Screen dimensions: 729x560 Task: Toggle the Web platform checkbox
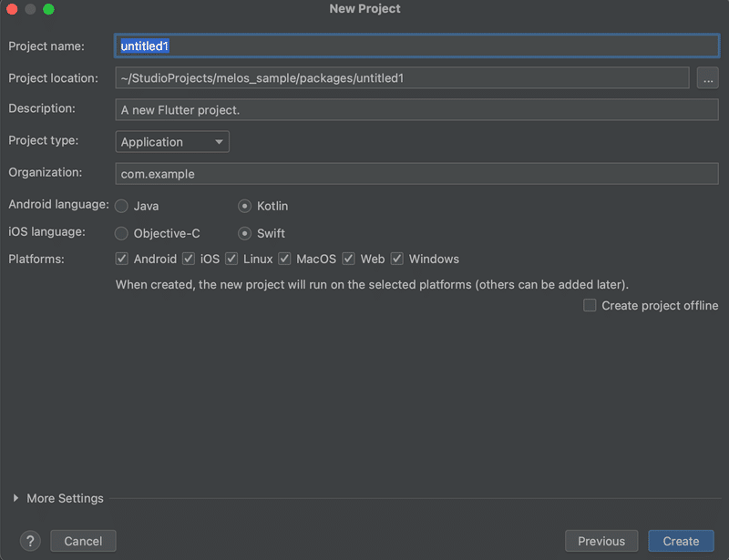coord(348,260)
